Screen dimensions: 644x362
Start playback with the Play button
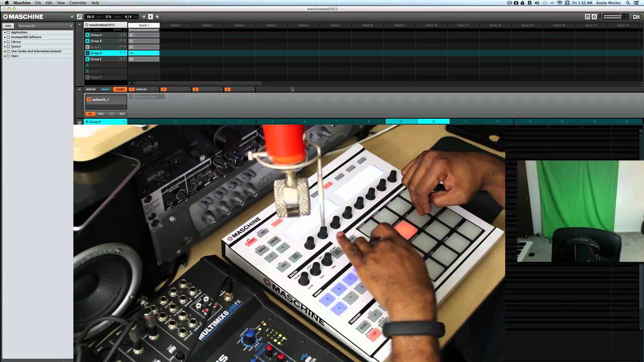pos(150,17)
